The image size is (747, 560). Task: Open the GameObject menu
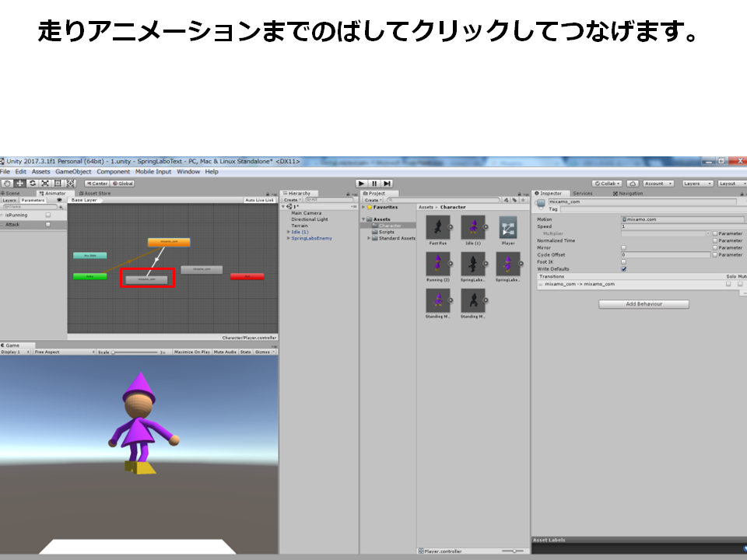73,172
